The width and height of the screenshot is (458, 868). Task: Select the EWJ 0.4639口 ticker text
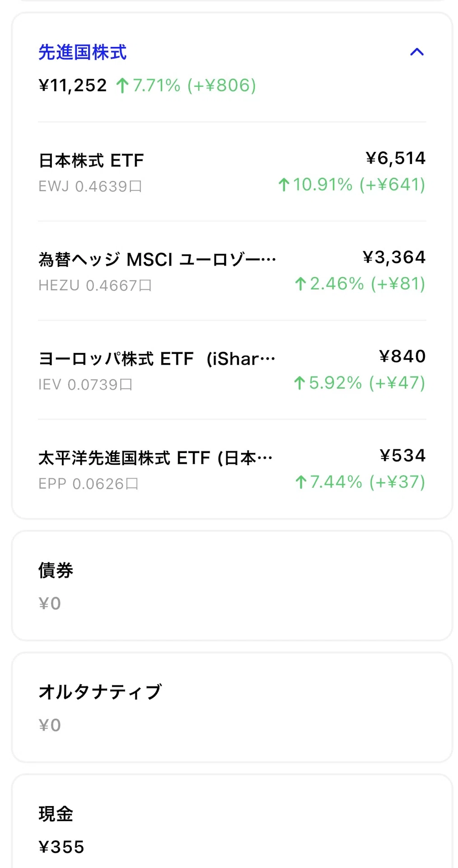point(90,186)
